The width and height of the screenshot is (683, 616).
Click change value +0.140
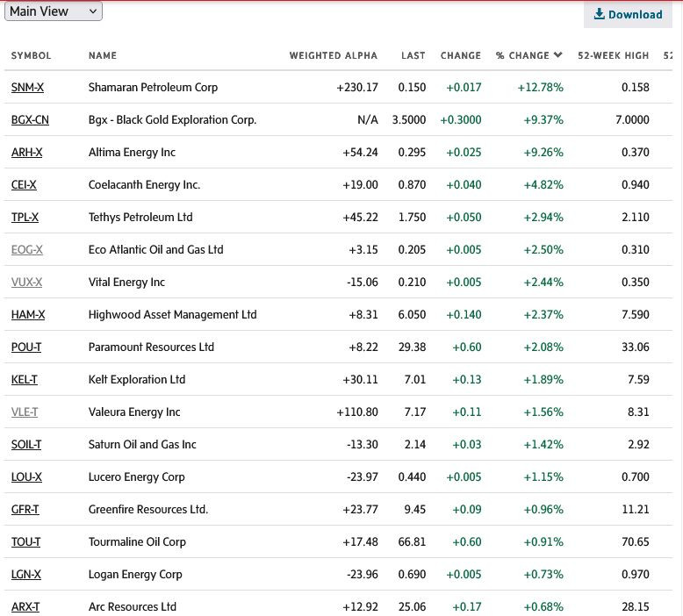point(464,315)
